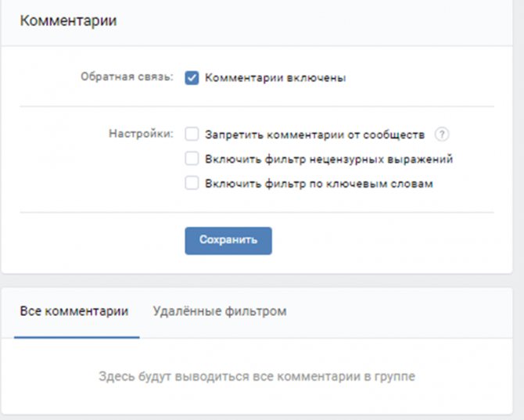Click the Обратная связь field label
The image size is (524, 420).
pyautogui.click(x=127, y=77)
